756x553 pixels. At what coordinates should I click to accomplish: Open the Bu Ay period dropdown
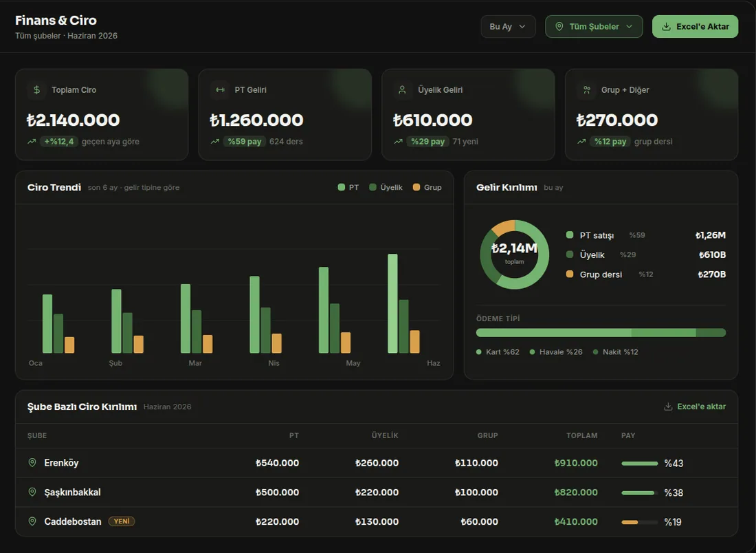(x=508, y=27)
